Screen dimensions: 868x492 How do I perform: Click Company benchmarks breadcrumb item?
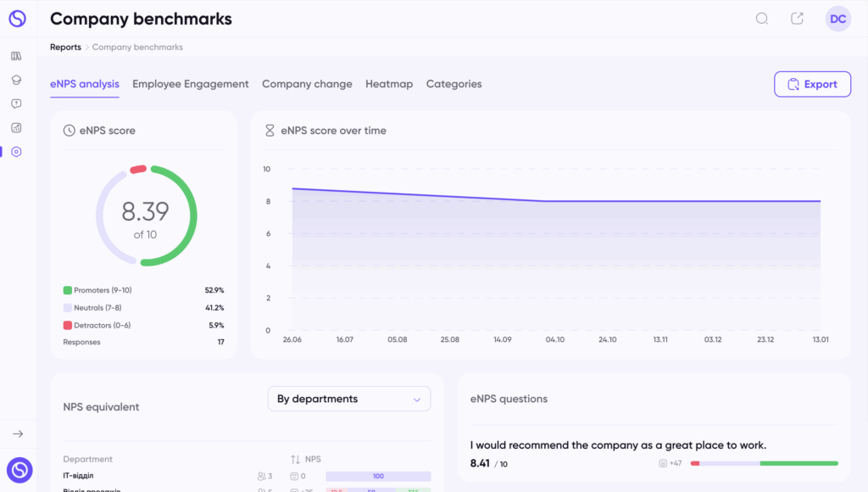pyautogui.click(x=137, y=48)
